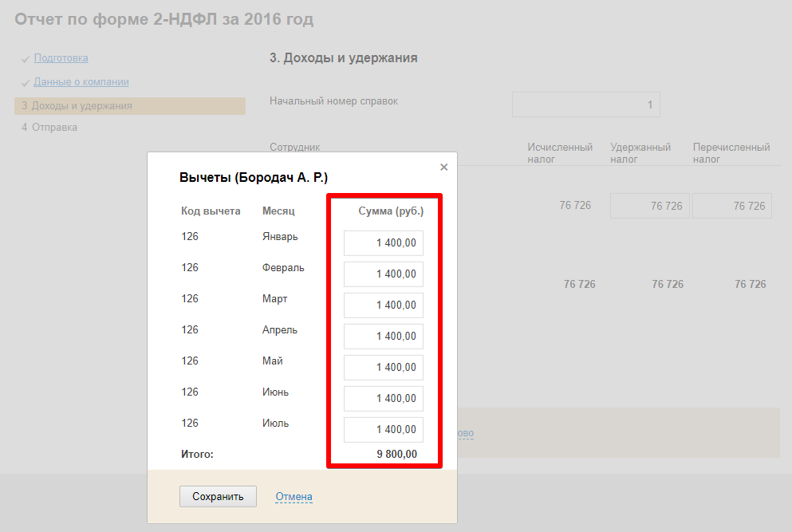
Task: Click the Февраль month label
Action: tap(283, 268)
